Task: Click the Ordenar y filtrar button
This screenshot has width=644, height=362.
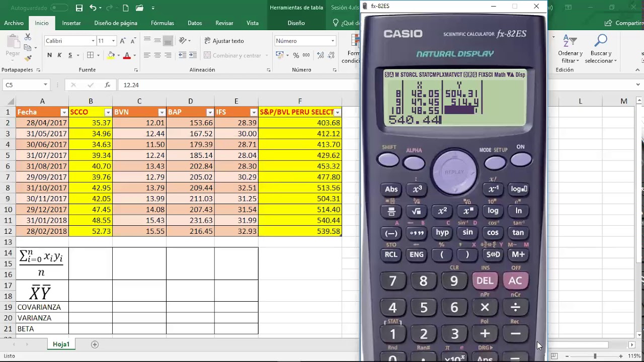Action: pos(570,49)
